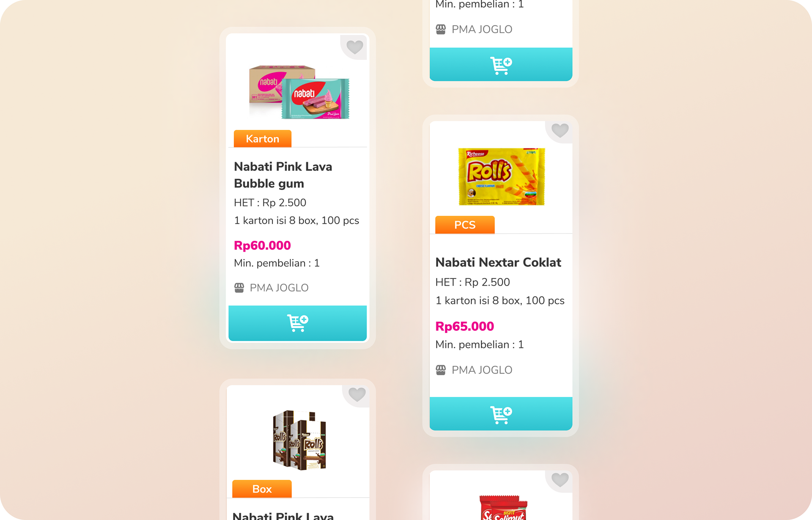Viewport: 812px width, 520px height.
Task: Open Nabati Nextar Coklat product title
Action: [498, 262]
